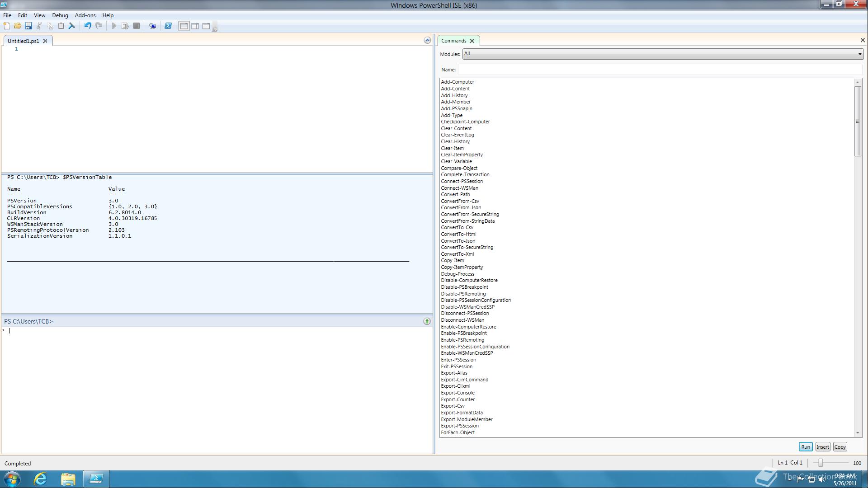Image resolution: width=868 pixels, height=488 pixels.
Task: Open the File menu
Action: (x=7, y=15)
